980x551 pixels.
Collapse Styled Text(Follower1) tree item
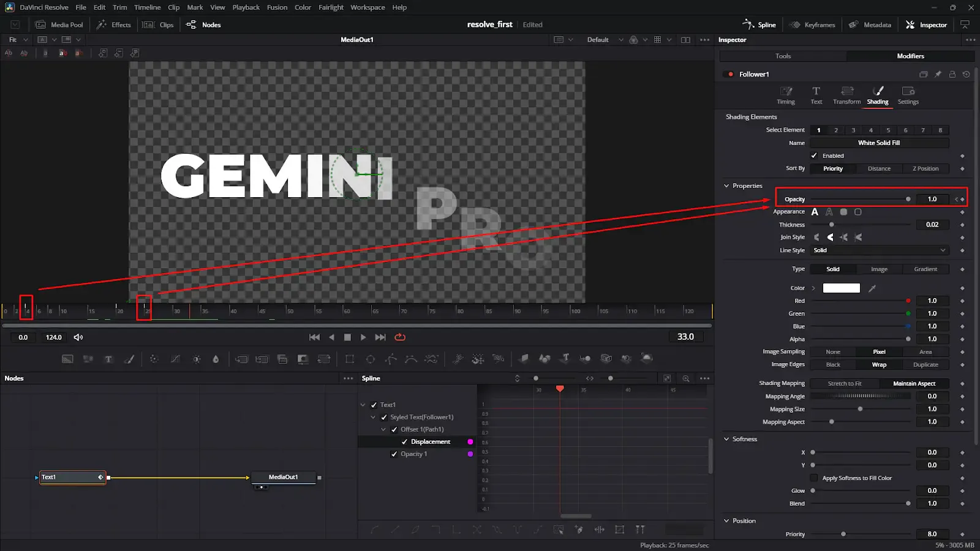373,417
